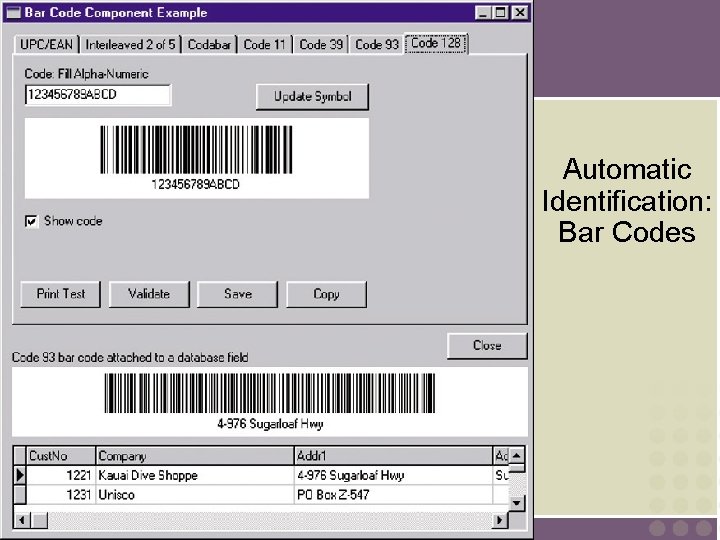The image size is (720, 540).
Task: Go to the Code 11 tab
Action: pyautogui.click(x=264, y=45)
